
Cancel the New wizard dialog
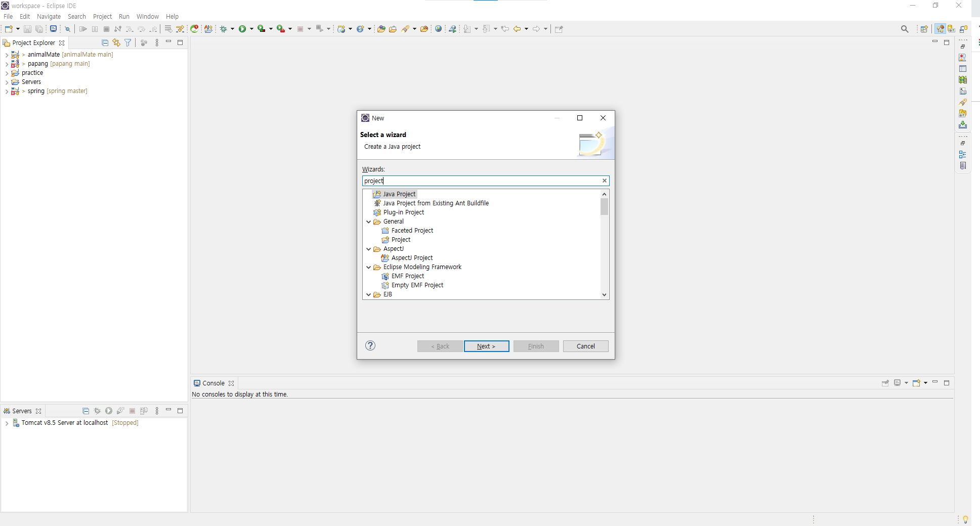tap(585, 346)
